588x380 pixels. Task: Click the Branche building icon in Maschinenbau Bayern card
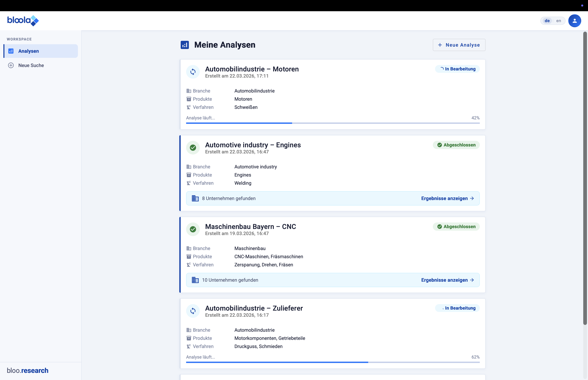tap(189, 248)
